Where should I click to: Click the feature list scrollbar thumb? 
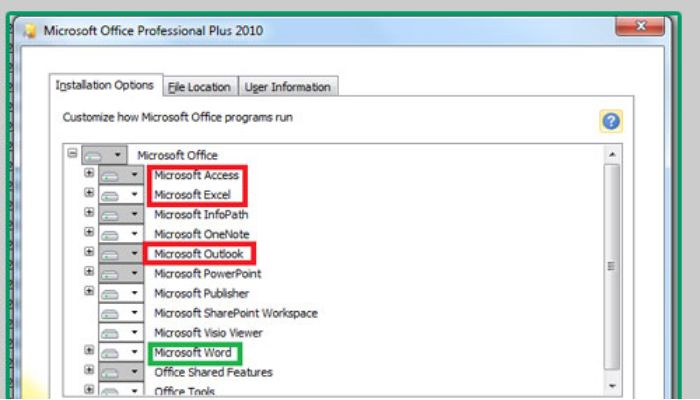612,267
